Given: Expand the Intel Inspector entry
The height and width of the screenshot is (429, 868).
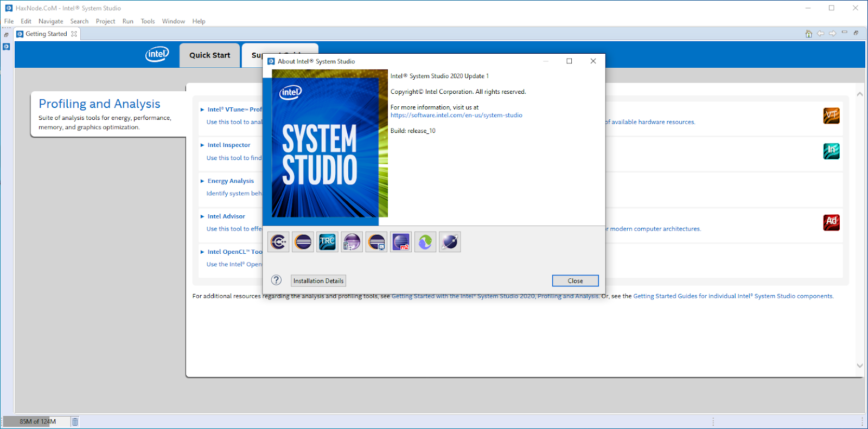Looking at the screenshot, I should pyautogui.click(x=202, y=145).
